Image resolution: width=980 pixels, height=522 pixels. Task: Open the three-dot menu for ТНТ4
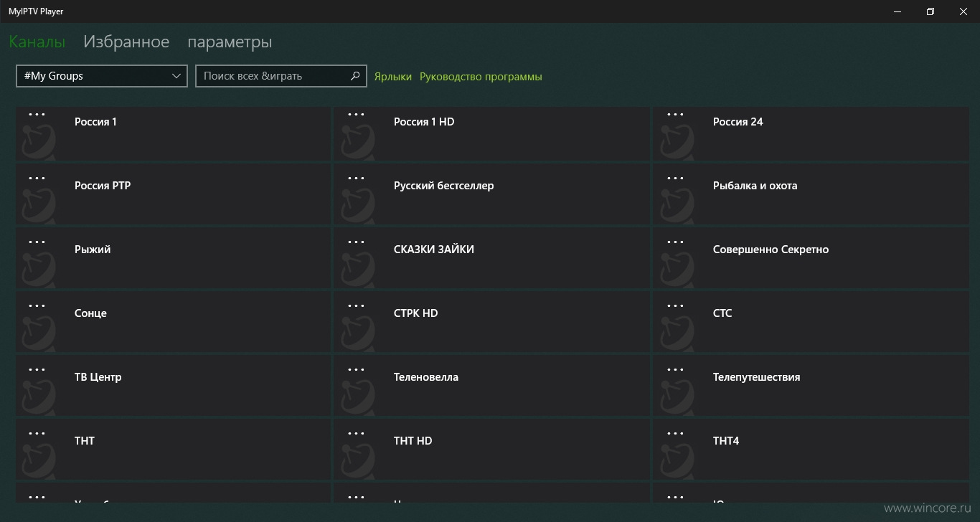tap(675, 434)
